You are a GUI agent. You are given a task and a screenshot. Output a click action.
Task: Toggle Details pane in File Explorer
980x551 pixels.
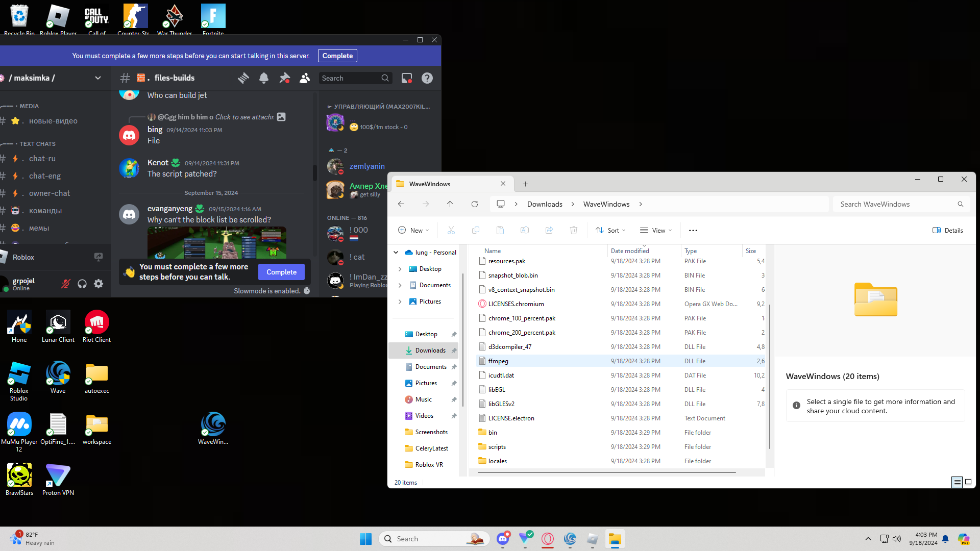click(x=948, y=230)
